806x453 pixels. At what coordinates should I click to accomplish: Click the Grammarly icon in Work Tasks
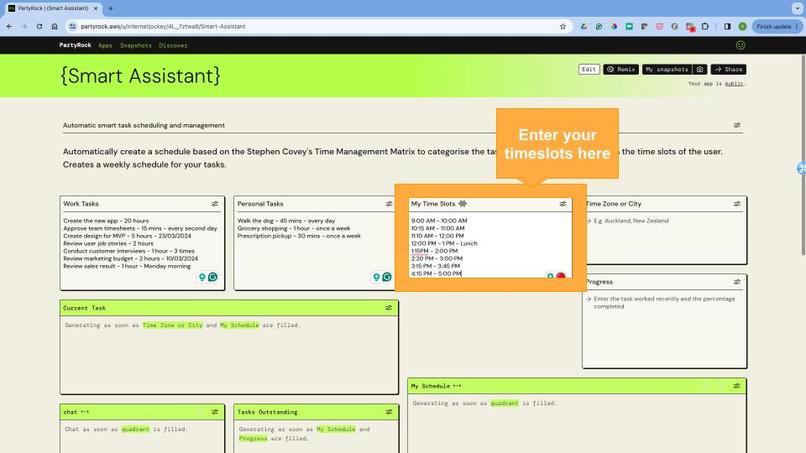tap(213, 277)
